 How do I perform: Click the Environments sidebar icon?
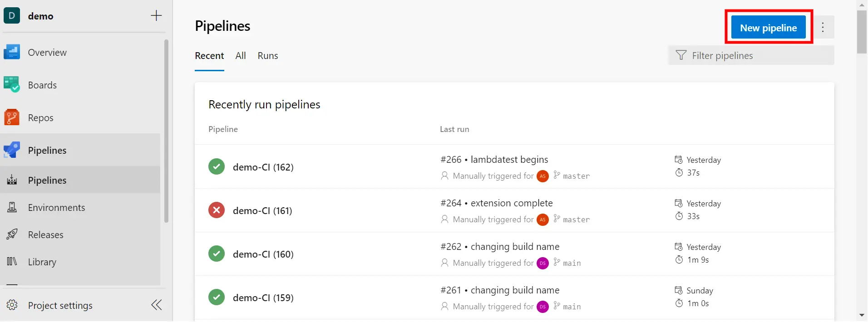pos(11,207)
